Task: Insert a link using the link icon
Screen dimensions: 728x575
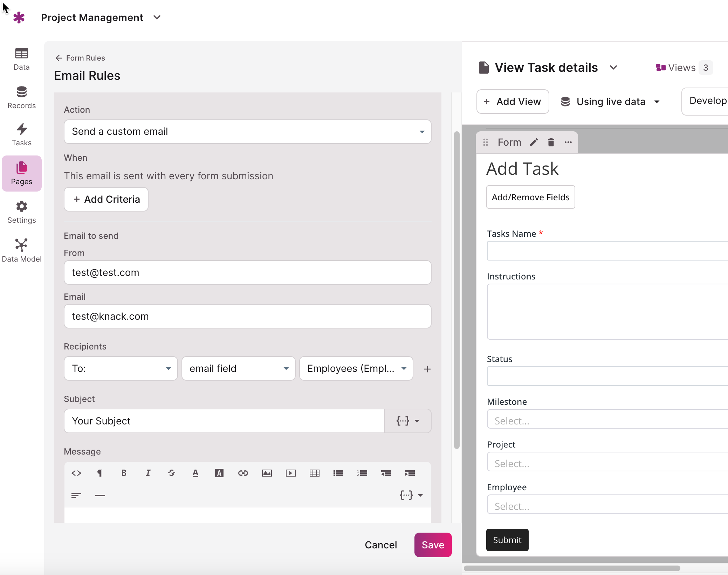Action: tap(243, 473)
